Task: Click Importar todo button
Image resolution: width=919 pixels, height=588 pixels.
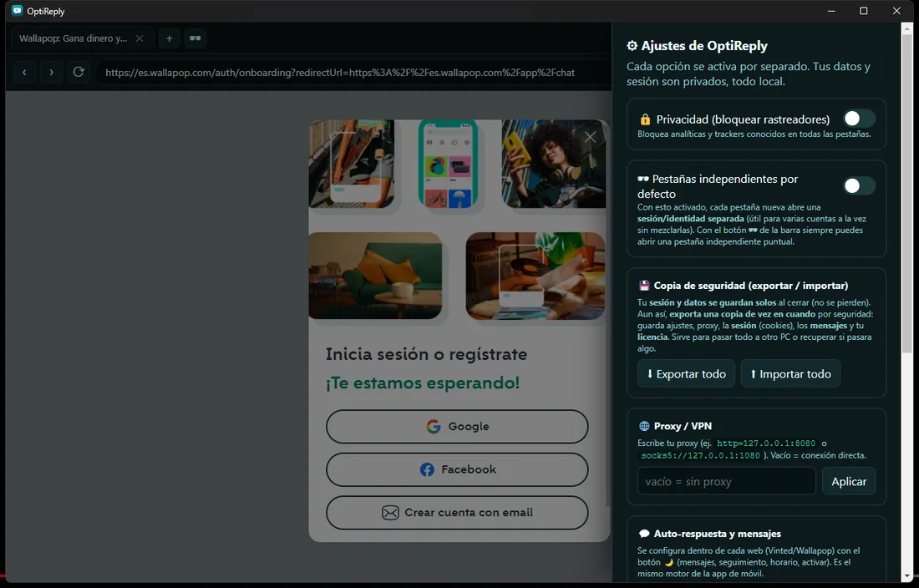Action: [790, 373]
